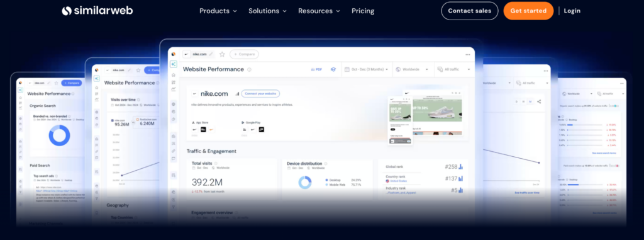The height and width of the screenshot is (240, 644).
Task: Open the See traffic over time link
Action: point(527,193)
